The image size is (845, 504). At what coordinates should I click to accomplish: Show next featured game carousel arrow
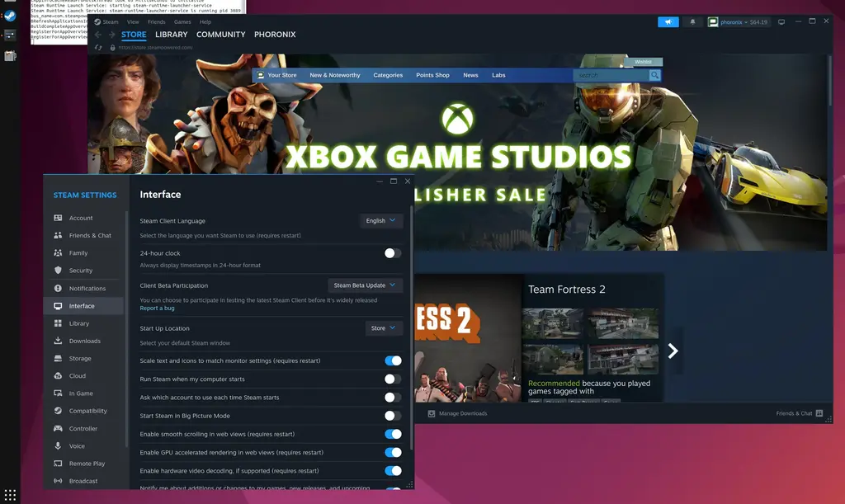[673, 351]
